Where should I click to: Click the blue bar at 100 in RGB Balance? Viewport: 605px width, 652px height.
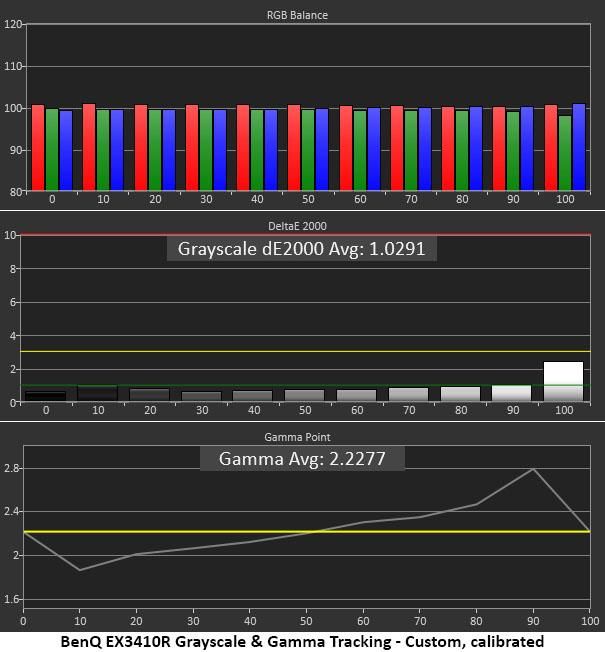[x=579, y=147]
